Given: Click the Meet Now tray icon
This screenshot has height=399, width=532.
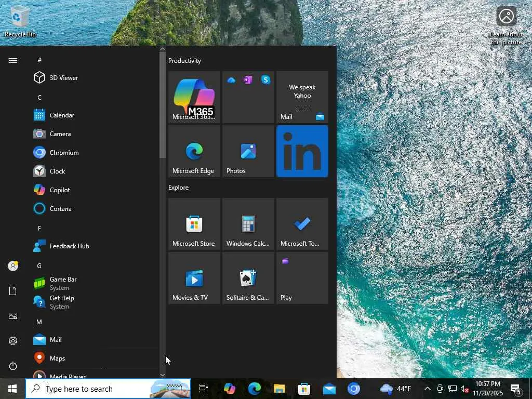Looking at the screenshot, I should pos(440,389).
